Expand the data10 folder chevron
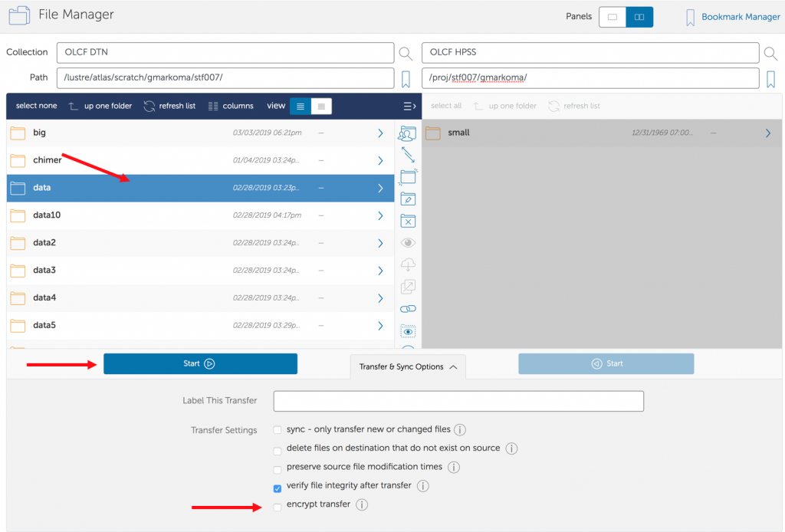785x532 pixels. tap(380, 216)
